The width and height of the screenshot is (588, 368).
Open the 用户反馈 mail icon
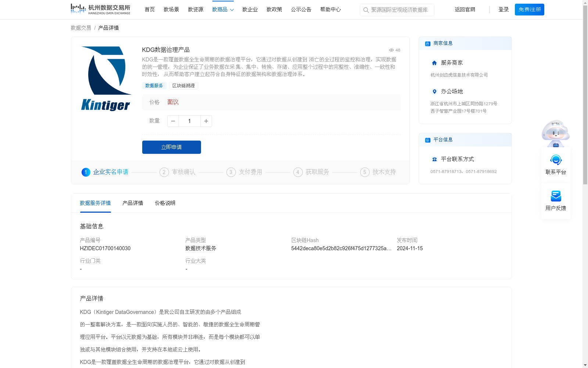pyautogui.click(x=556, y=196)
